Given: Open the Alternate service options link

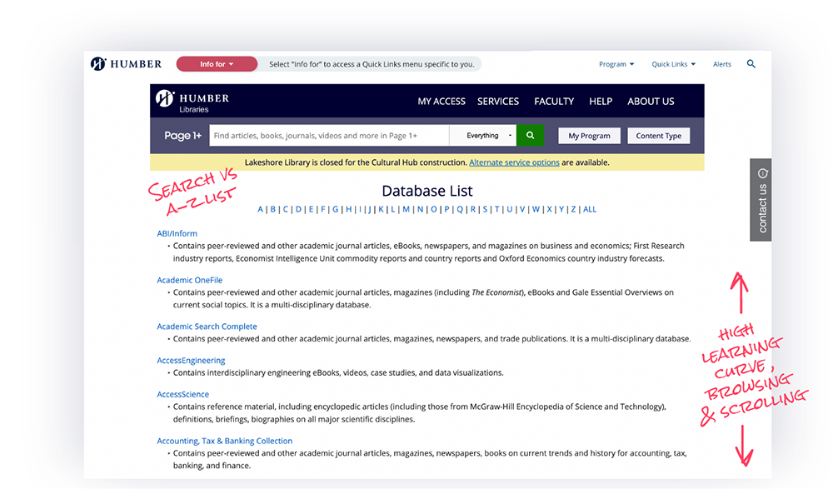Looking at the screenshot, I should coord(514,162).
